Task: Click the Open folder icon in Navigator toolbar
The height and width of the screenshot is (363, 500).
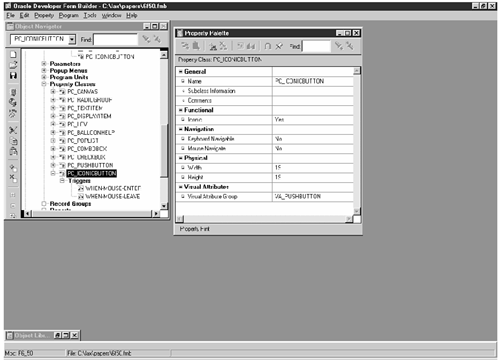Action: point(13,65)
